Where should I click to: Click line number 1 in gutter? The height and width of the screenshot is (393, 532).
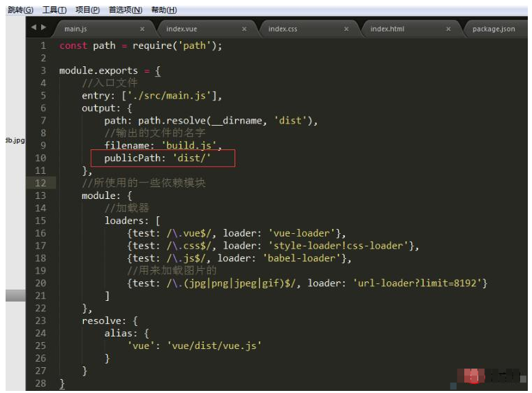point(43,45)
